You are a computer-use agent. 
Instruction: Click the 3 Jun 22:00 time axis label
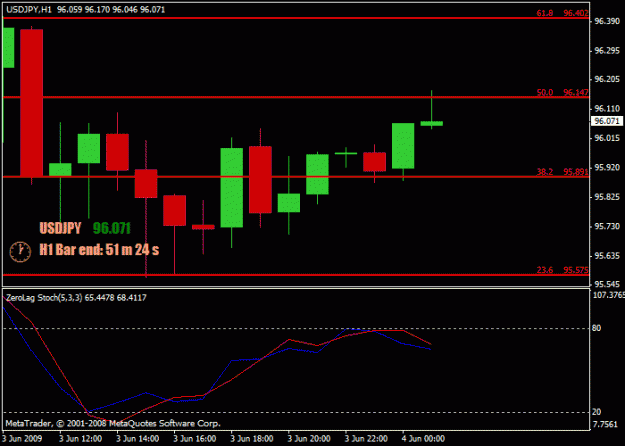pos(366,439)
